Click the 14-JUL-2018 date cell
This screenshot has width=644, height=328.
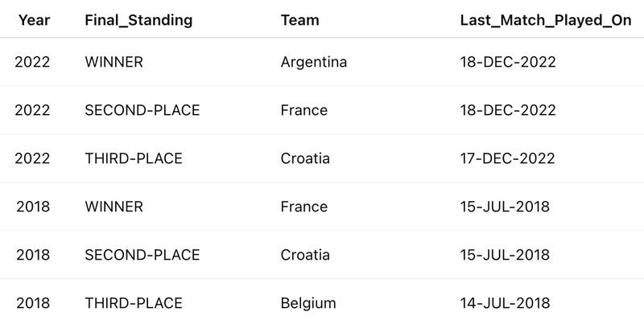coord(505,303)
